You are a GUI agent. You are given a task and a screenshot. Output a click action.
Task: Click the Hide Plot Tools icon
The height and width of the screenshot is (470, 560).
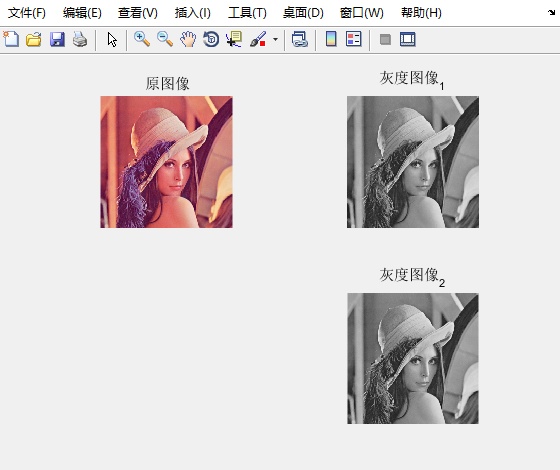click(x=385, y=39)
